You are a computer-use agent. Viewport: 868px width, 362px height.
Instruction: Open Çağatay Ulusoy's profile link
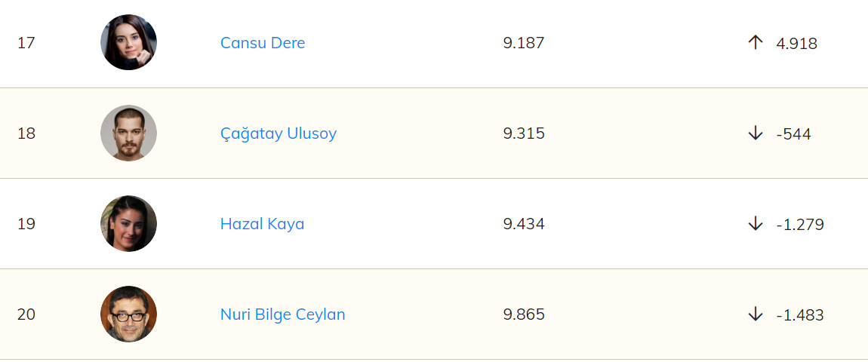(279, 133)
